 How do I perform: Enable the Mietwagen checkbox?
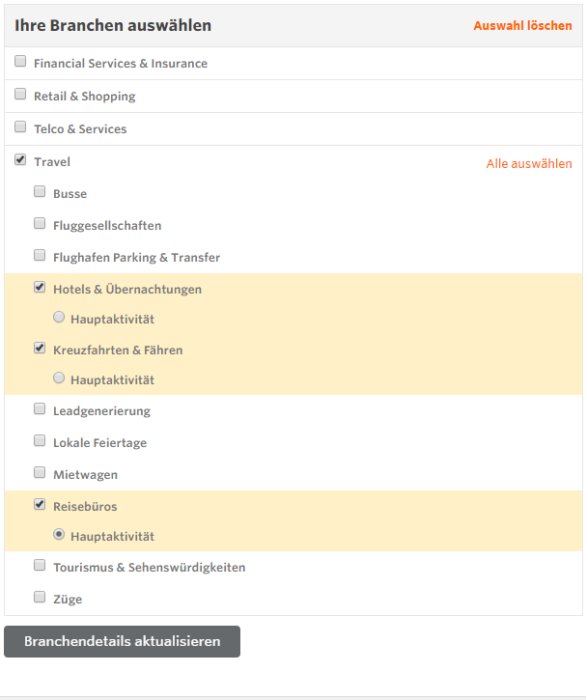point(40,472)
